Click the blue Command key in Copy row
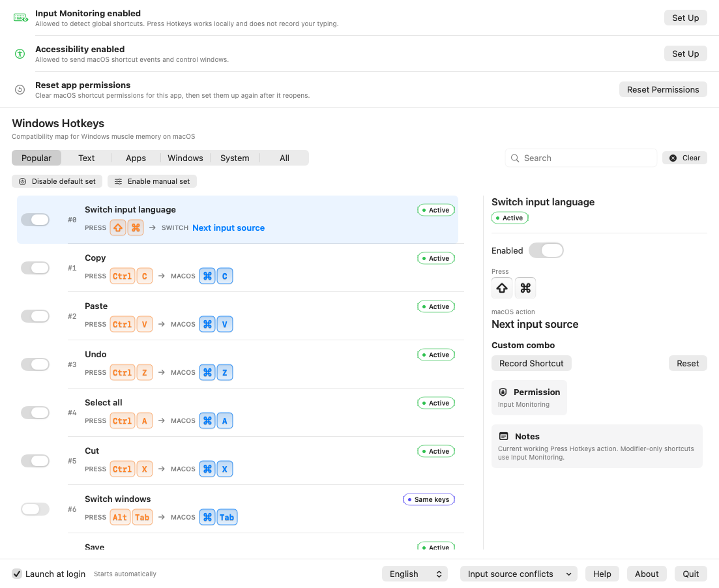Image resolution: width=719 pixels, height=588 pixels. pos(207,276)
